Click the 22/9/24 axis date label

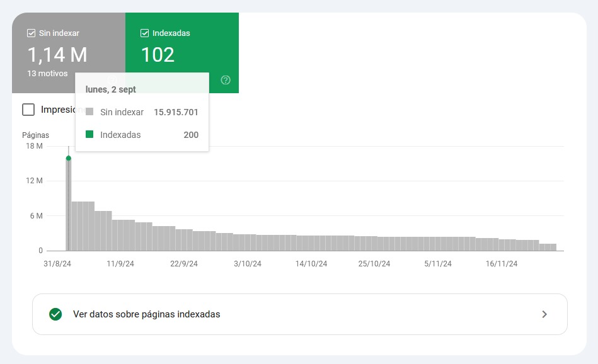pyautogui.click(x=184, y=264)
